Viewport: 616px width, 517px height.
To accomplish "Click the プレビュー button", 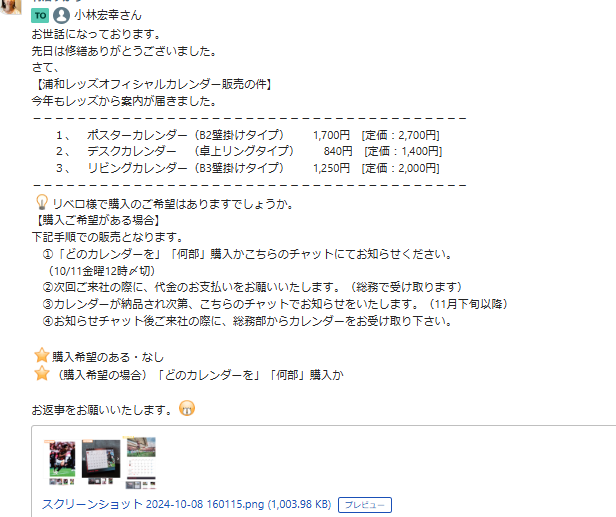I will click(x=365, y=505).
